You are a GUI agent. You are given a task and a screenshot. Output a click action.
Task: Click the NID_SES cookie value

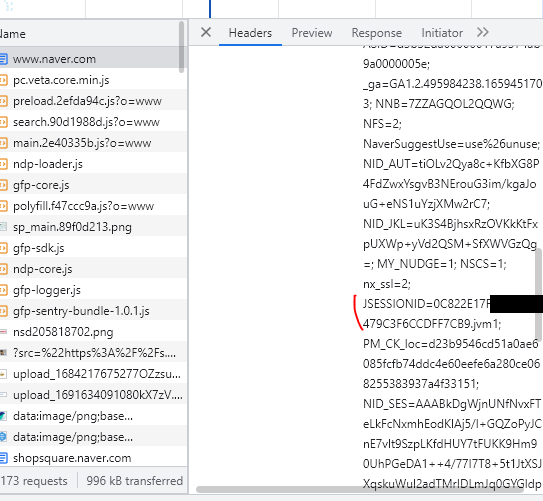452,444
